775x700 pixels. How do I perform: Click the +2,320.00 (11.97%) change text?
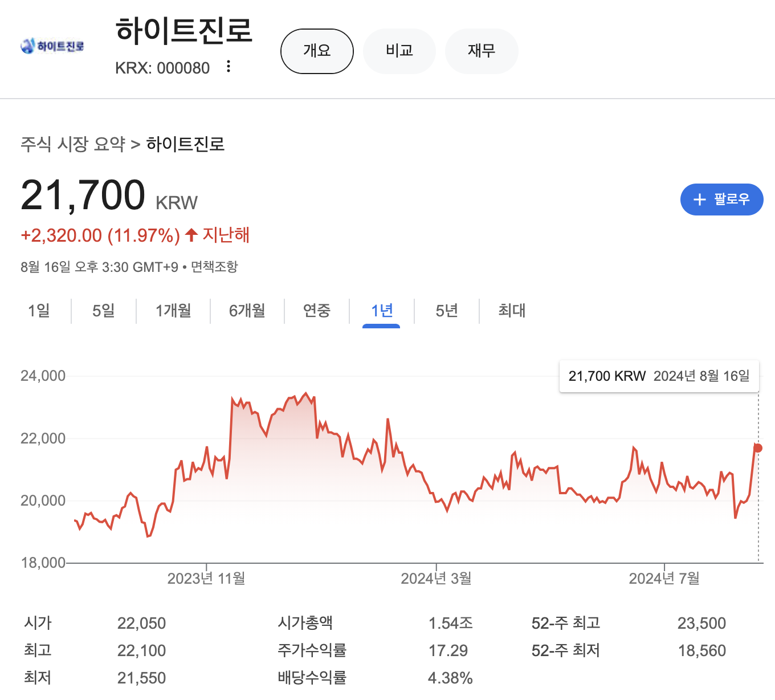click(x=100, y=235)
